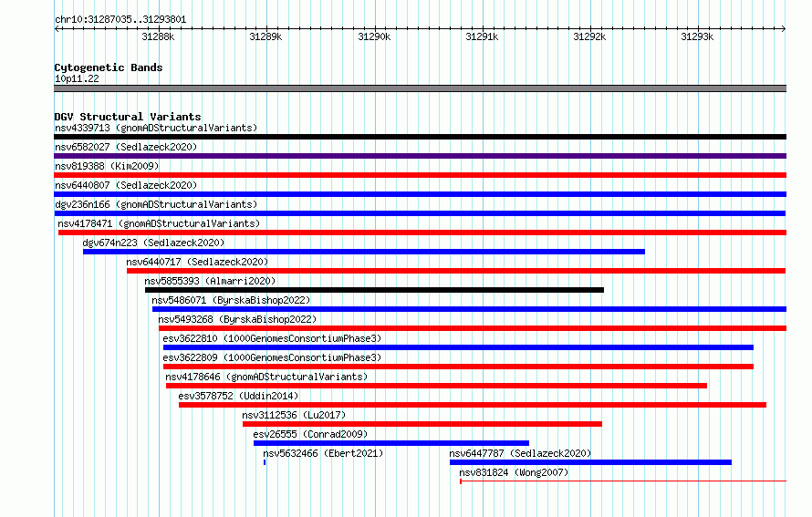
Task: Open the esv3622809 1000Genomes label
Action: (x=272, y=357)
